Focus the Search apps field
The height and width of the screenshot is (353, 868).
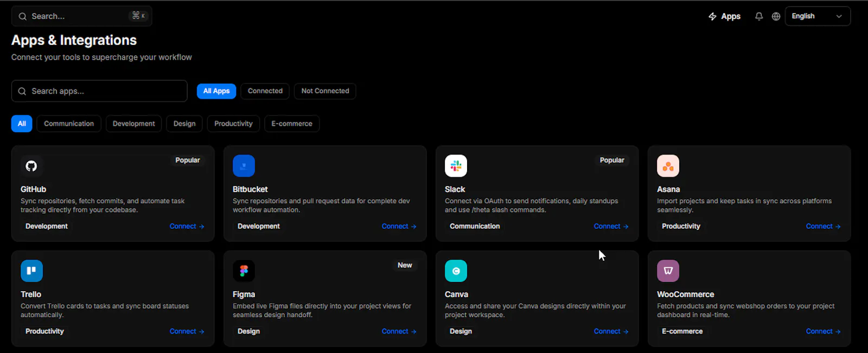(99, 91)
